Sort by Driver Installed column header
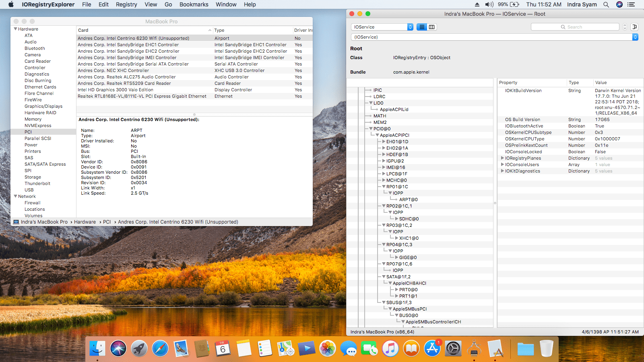644x362 pixels. click(303, 30)
